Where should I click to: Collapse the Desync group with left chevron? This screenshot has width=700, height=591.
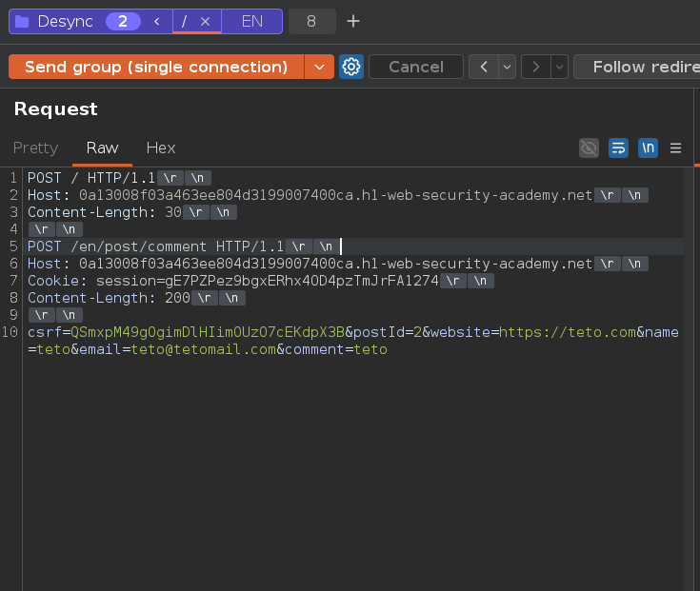pos(157,21)
